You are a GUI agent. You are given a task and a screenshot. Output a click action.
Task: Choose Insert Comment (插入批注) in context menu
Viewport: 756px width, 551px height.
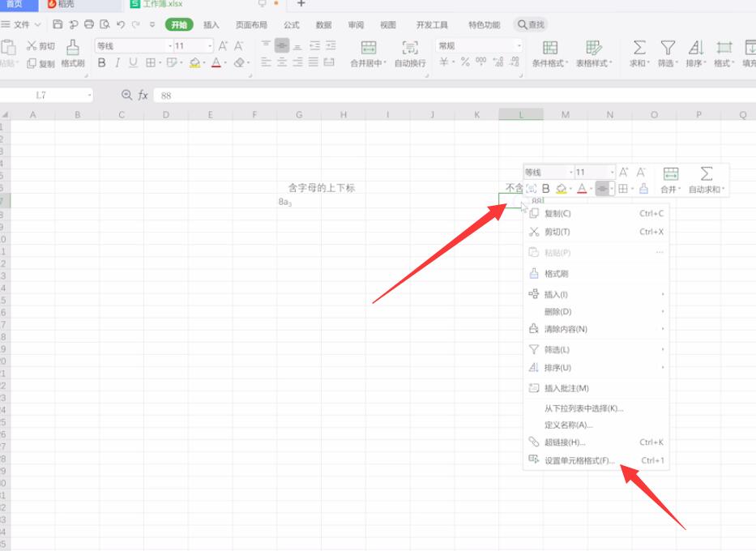pyautogui.click(x=596, y=387)
